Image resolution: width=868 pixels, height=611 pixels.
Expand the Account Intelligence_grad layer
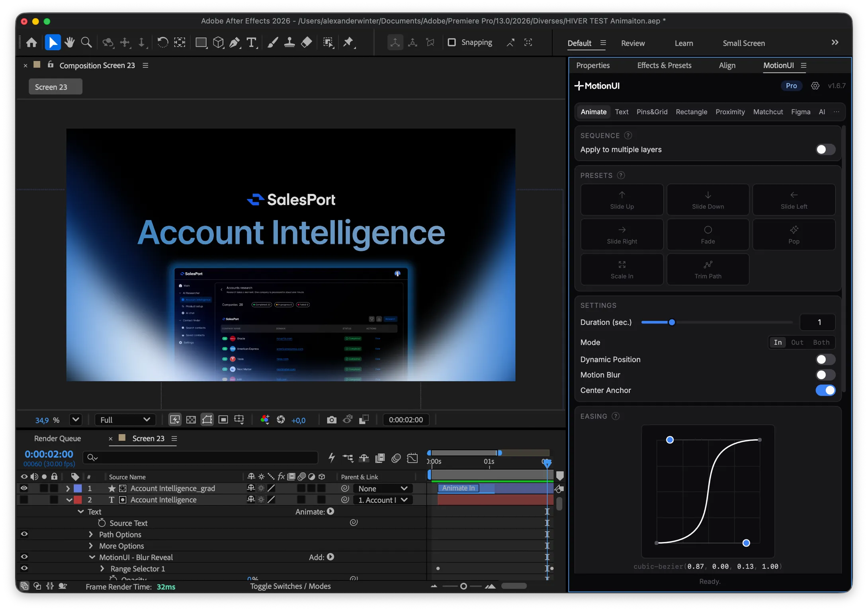point(68,488)
